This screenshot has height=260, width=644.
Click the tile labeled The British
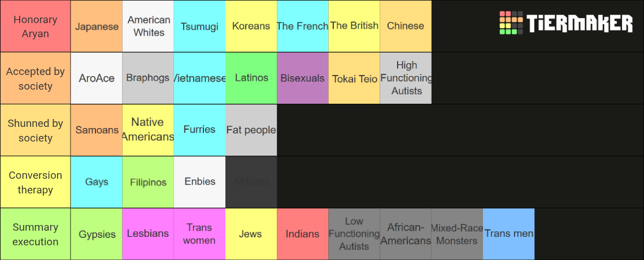coord(354,27)
